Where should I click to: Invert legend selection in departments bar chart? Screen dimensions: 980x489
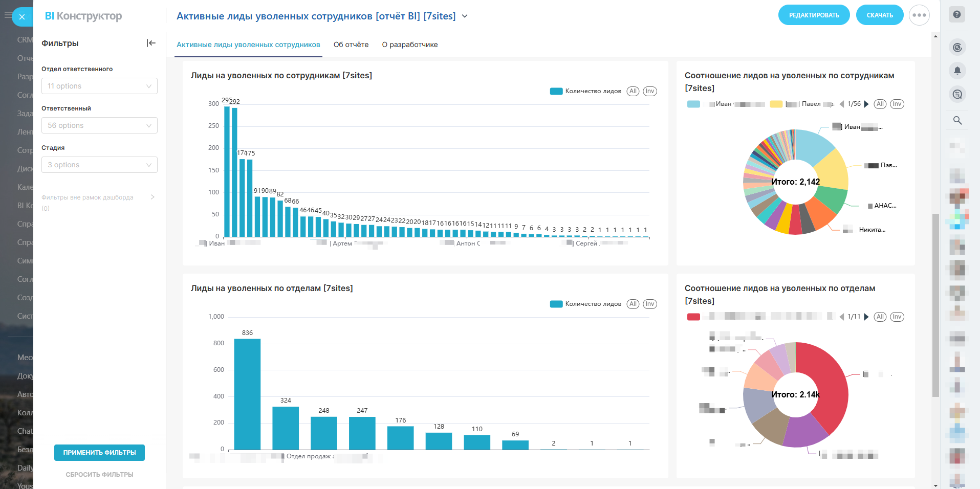pos(650,304)
